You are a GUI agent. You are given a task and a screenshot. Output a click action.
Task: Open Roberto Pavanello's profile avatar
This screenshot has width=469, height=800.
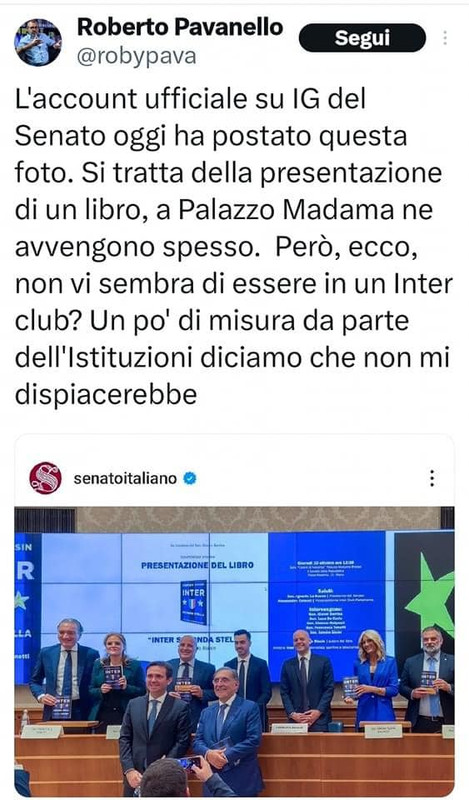pyautogui.click(x=38, y=42)
